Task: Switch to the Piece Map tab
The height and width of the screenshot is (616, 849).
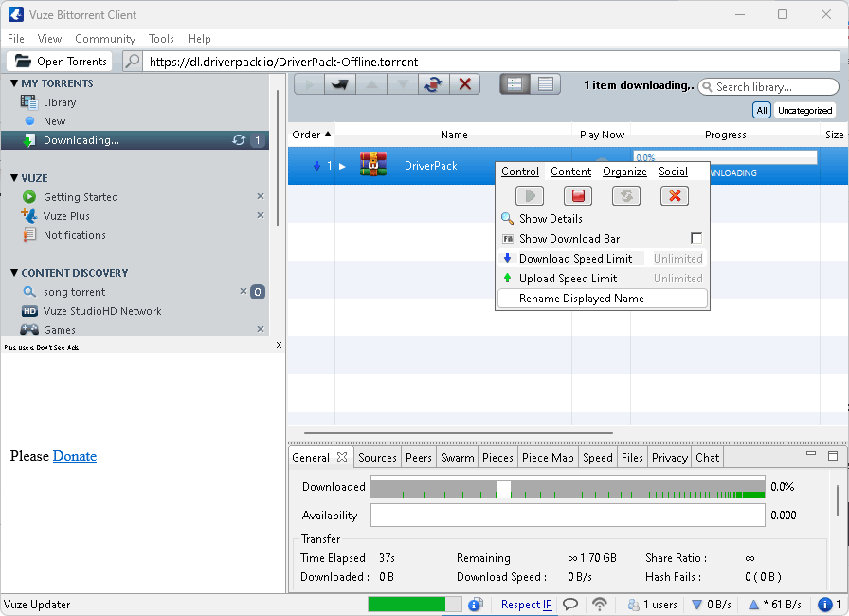Action: (x=548, y=458)
